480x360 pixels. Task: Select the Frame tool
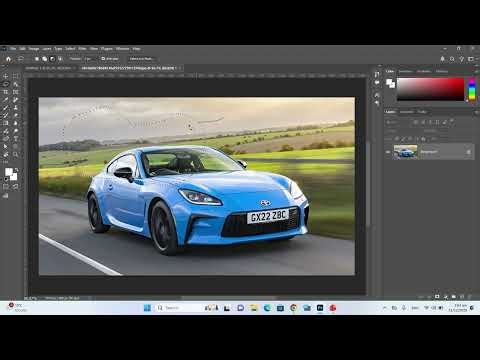(x=15, y=92)
